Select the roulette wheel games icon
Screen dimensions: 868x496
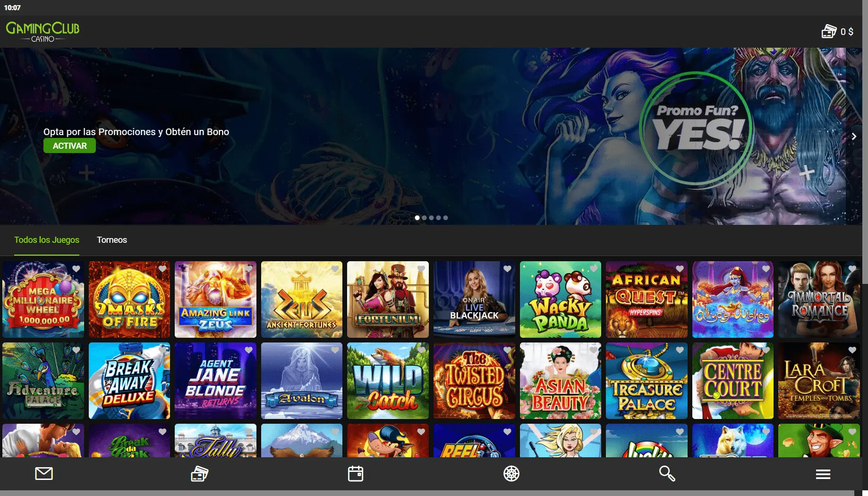click(511, 473)
